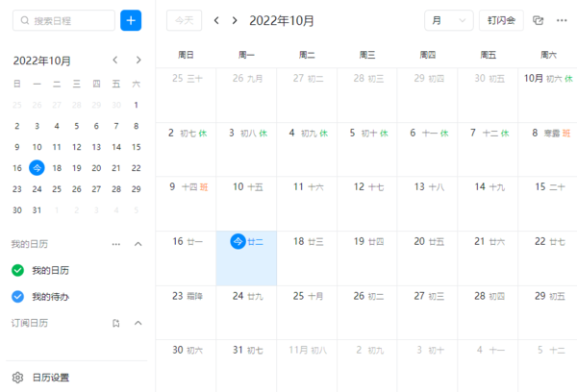Viewport: 577px width, 392px height.
Task: Toggle the blue 我的待办 checkbox
Action: pyautogui.click(x=17, y=296)
